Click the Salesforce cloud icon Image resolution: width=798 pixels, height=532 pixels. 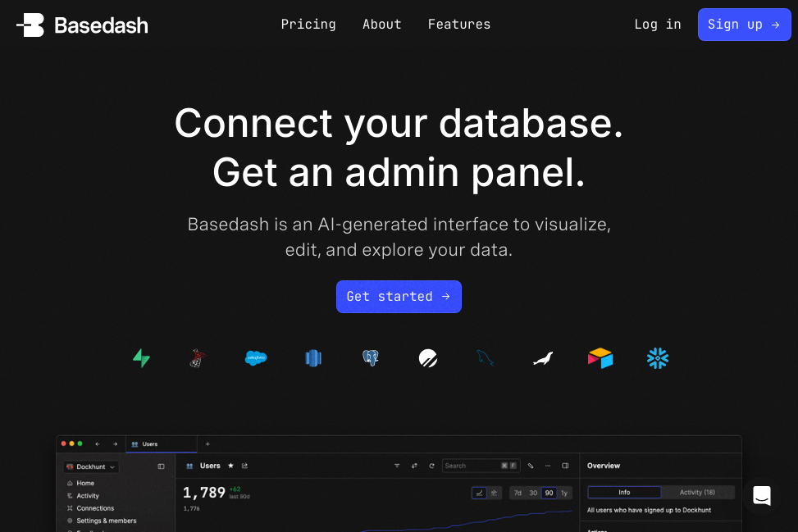tap(256, 358)
